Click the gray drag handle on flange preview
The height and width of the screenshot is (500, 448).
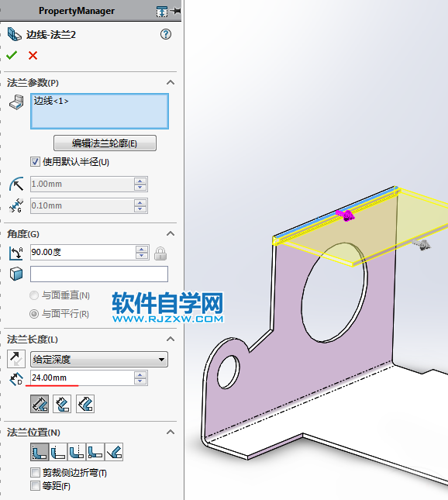421,244
